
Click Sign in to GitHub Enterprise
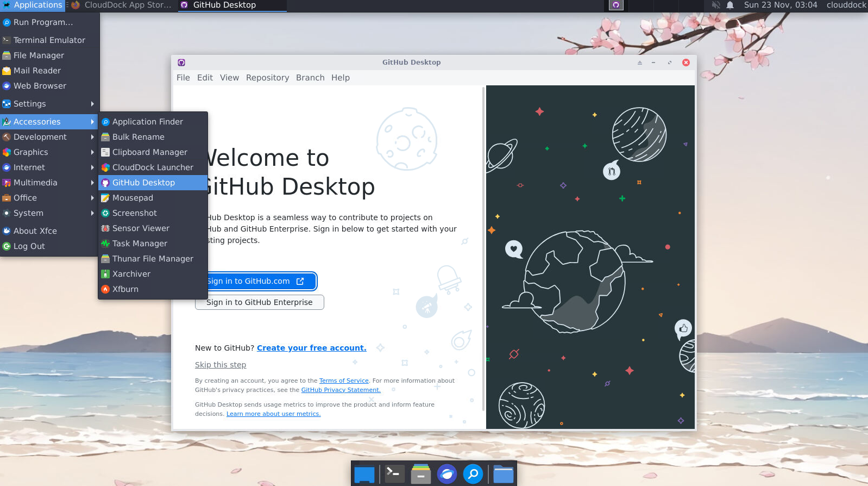260,302
